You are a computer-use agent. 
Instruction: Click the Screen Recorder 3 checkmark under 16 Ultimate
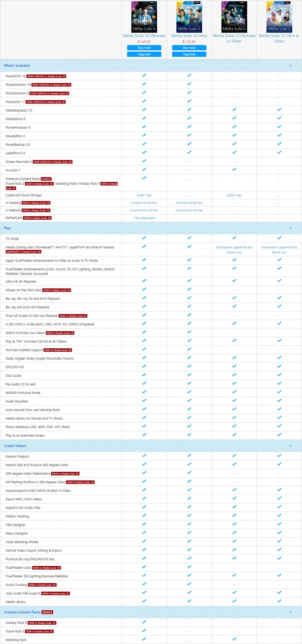click(144, 161)
